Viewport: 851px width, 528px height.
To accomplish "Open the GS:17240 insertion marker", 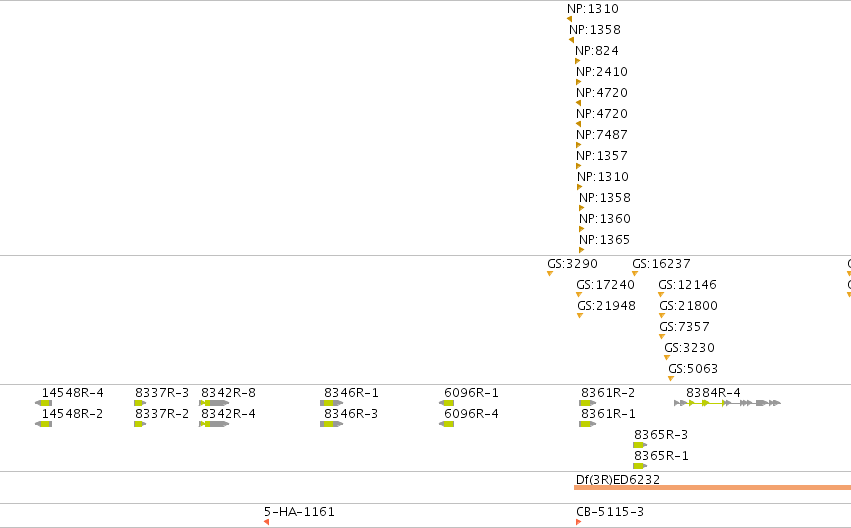I will [x=579, y=295].
